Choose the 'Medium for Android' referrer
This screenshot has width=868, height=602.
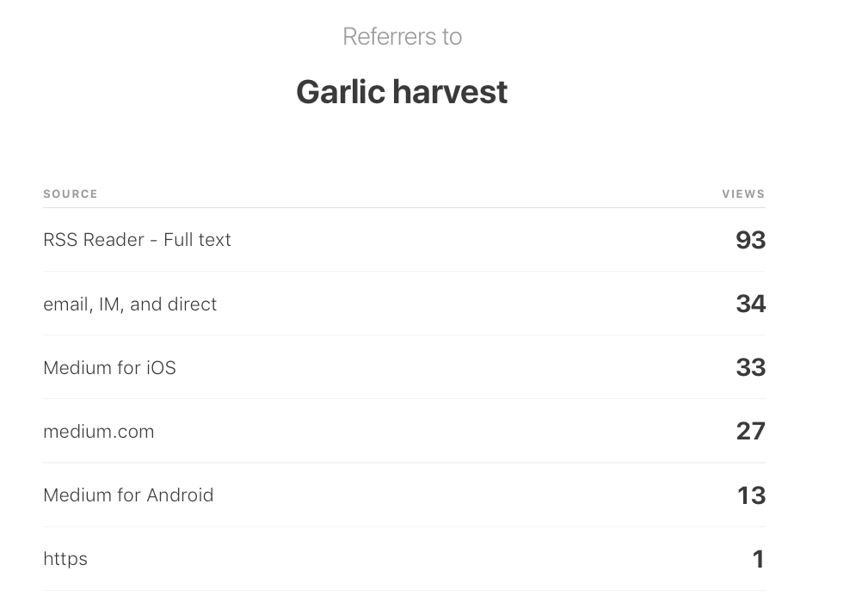pos(128,495)
